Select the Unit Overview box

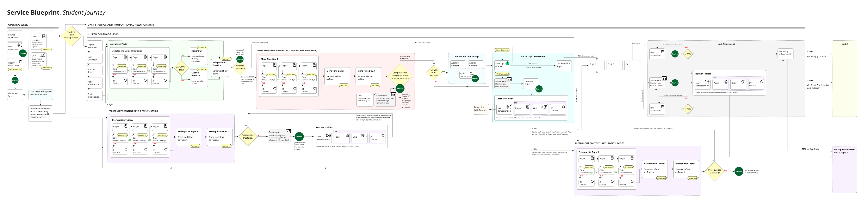(x=94, y=59)
